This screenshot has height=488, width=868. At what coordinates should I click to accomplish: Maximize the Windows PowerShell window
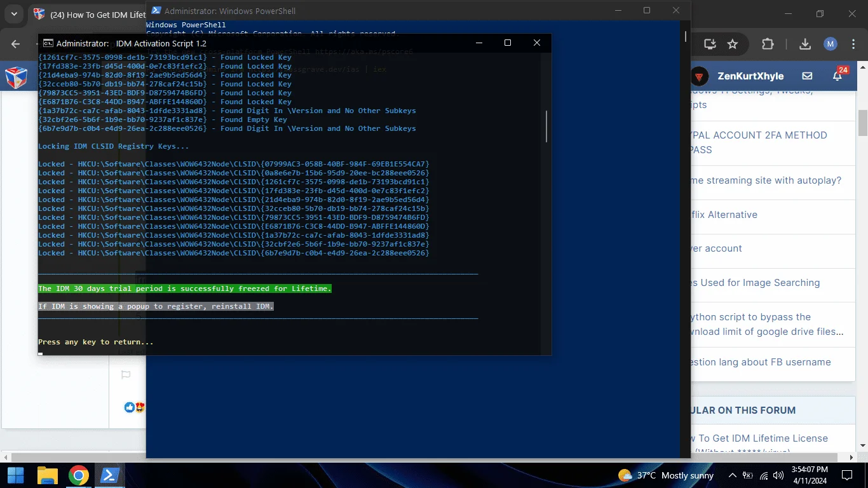(647, 10)
